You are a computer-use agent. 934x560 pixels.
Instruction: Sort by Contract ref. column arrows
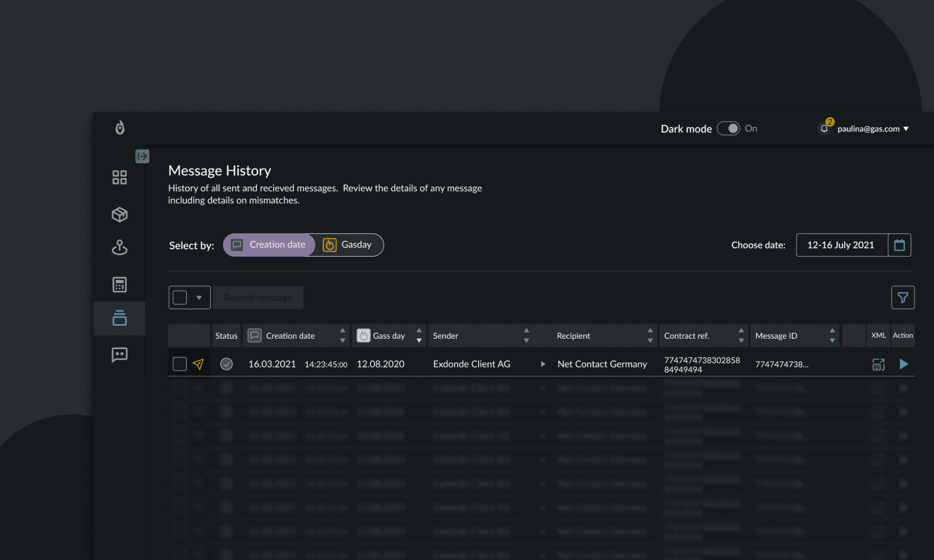[741, 335]
